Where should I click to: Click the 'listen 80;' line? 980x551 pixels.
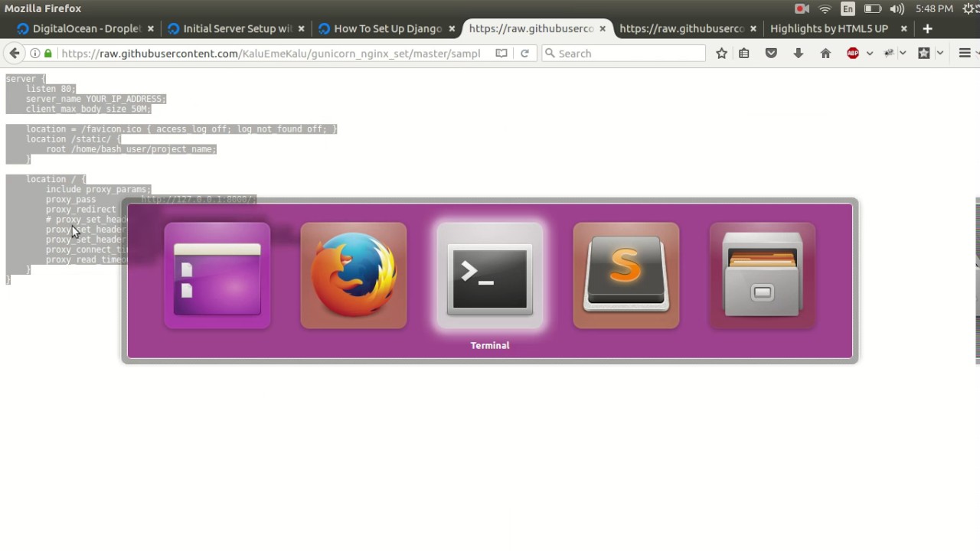click(x=51, y=89)
